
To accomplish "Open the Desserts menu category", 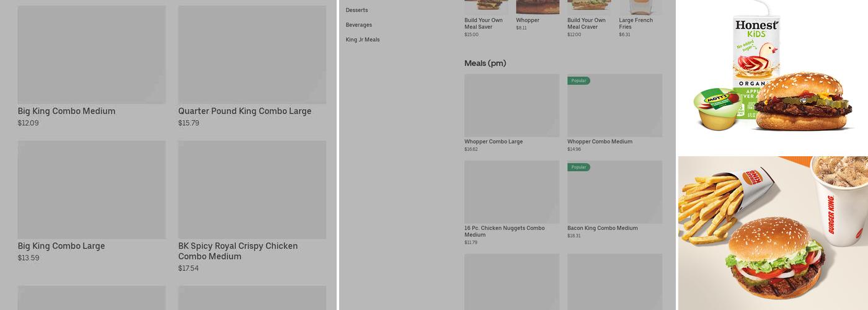I will click(356, 10).
